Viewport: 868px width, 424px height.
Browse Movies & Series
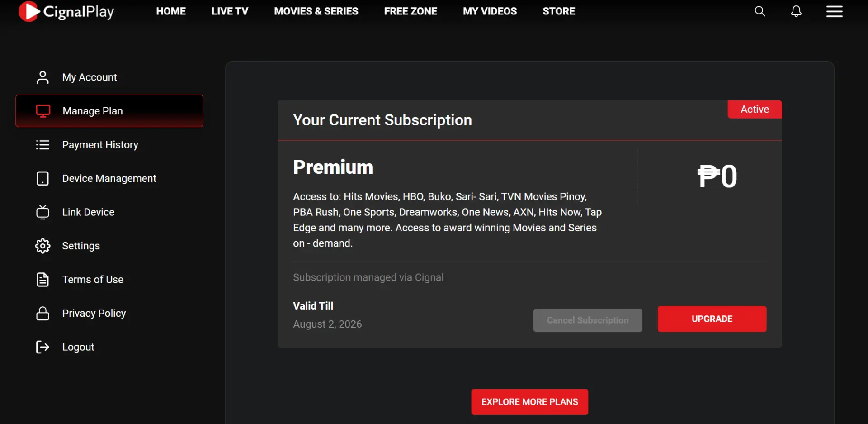pos(316,11)
